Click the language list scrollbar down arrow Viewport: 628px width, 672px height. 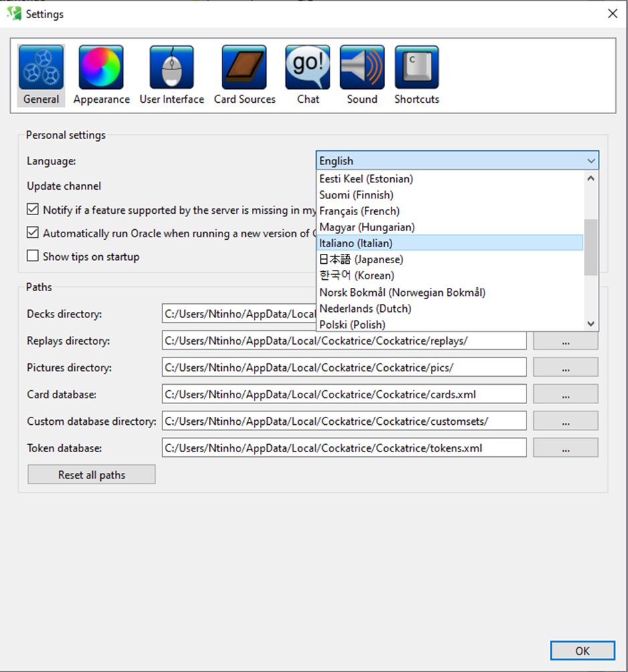point(591,324)
